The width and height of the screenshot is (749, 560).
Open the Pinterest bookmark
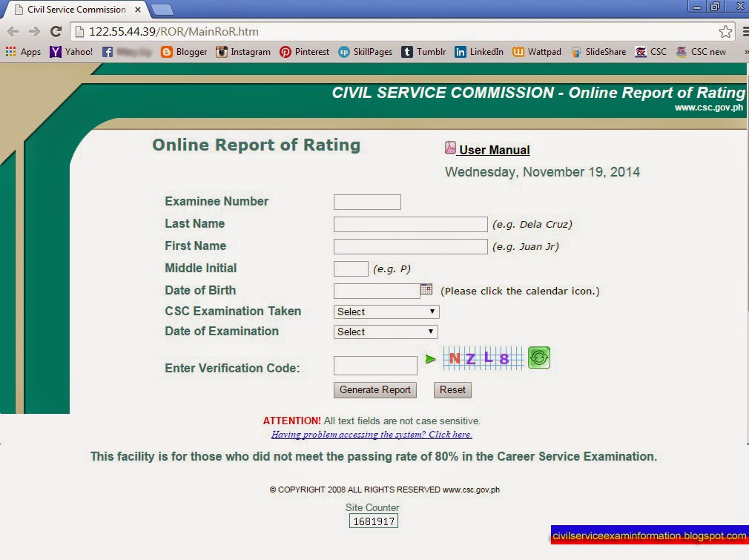[304, 52]
